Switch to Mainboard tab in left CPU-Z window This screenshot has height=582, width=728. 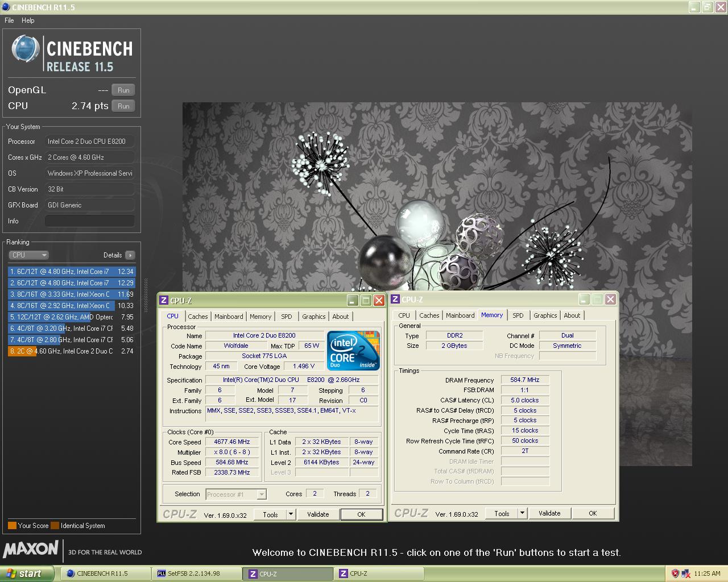tap(229, 317)
